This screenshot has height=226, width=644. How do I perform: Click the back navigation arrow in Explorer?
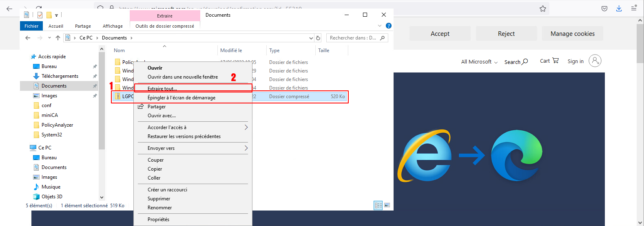[28, 38]
